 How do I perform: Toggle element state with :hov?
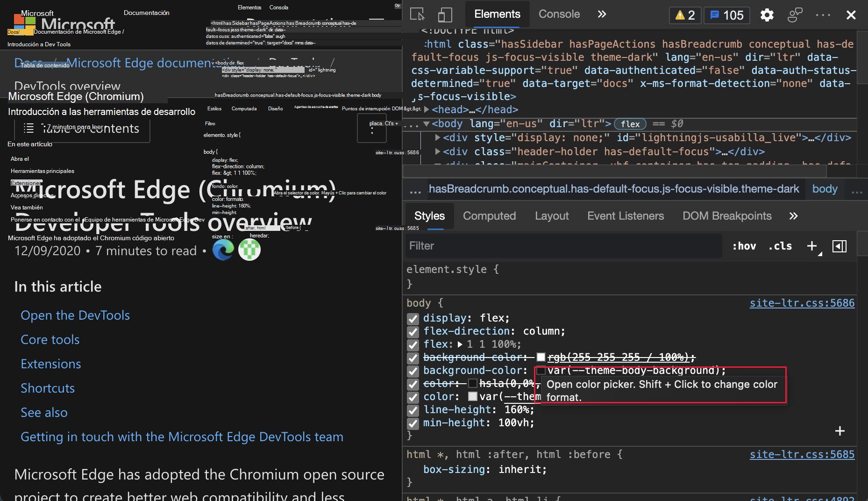point(744,246)
